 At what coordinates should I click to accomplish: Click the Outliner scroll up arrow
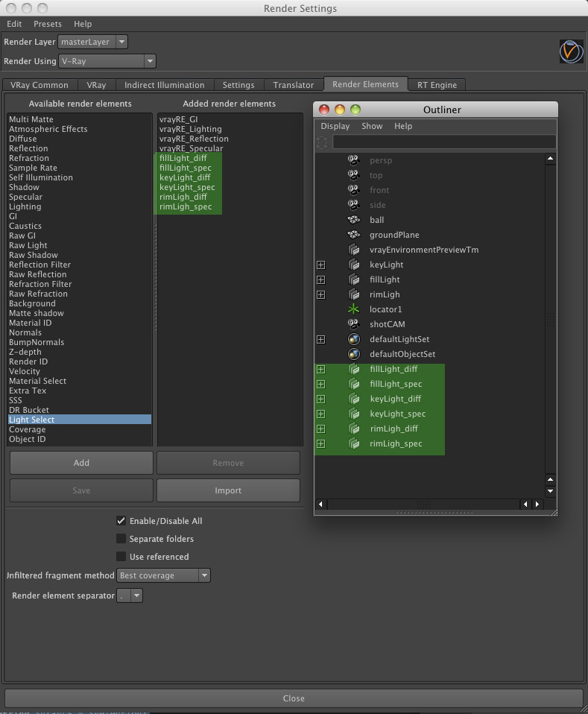[x=550, y=159]
